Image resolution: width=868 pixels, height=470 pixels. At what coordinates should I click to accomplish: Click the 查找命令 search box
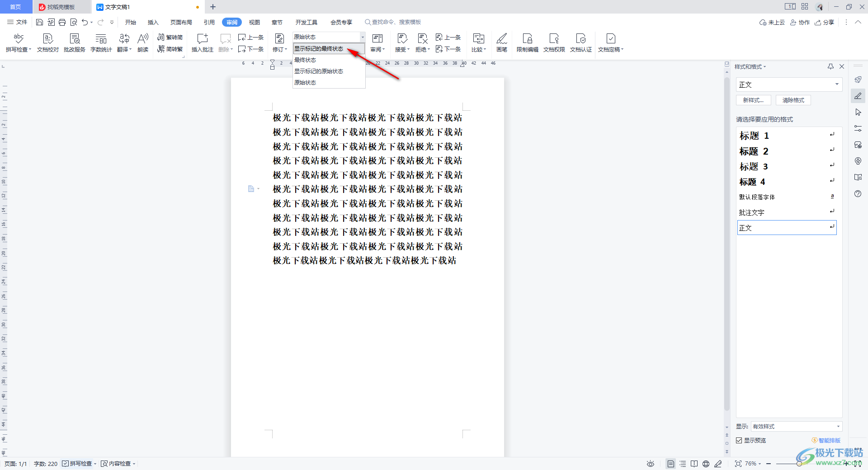[393, 22]
